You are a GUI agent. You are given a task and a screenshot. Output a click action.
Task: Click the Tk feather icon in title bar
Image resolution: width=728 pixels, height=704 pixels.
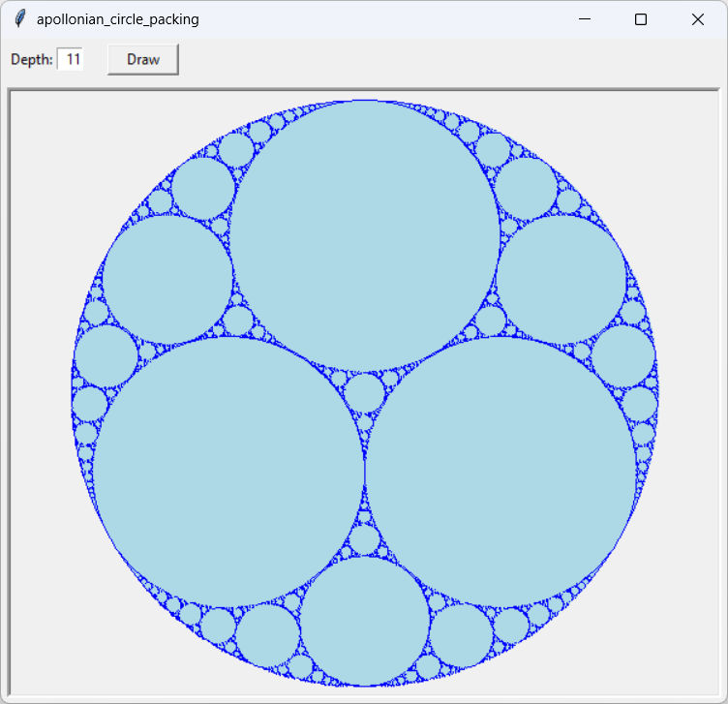click(x=20, y=19)
